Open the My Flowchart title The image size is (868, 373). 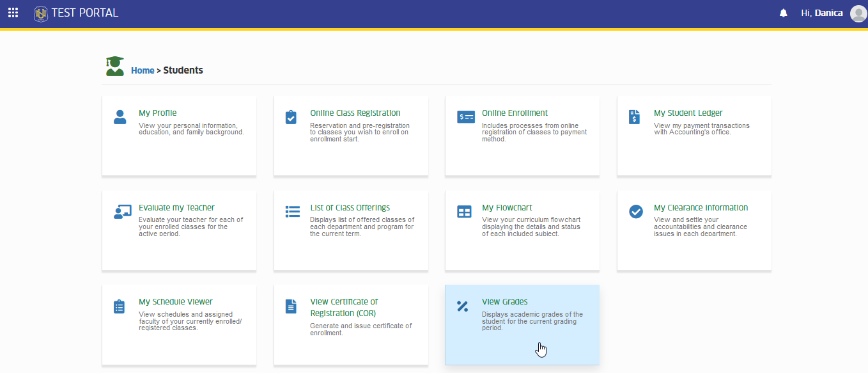[x=507, y=208]
